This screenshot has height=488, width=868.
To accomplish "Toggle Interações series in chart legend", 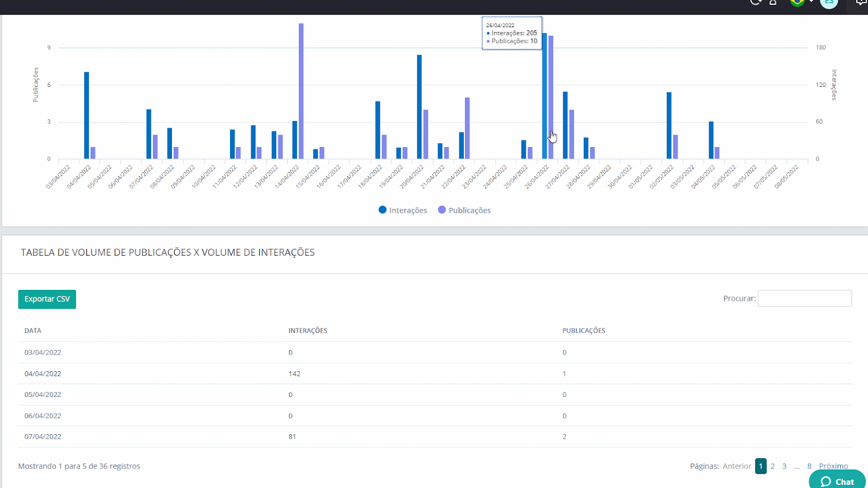I will 403,210.
